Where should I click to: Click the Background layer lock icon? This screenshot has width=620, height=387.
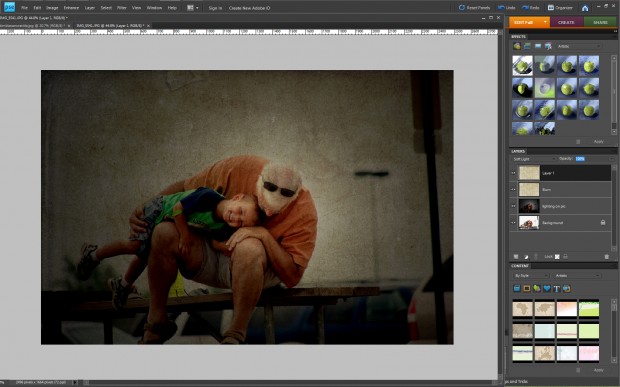click(x=603, y=223)
